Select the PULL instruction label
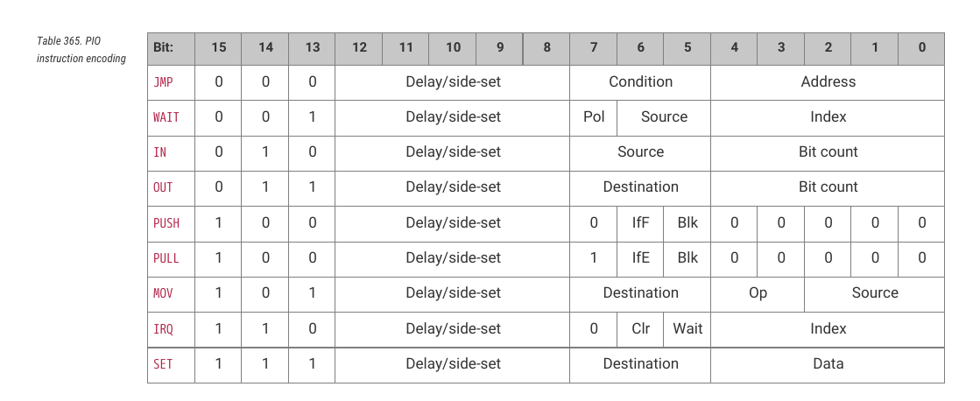Screen dimensions: 980x401 click(166, 258)
